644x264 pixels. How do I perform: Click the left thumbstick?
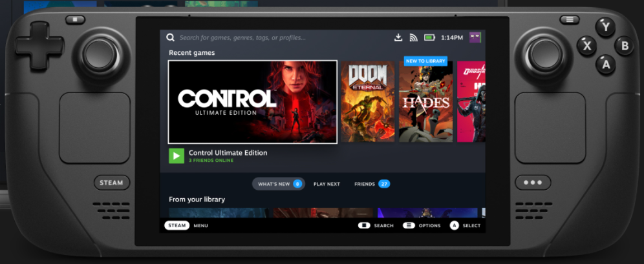[x=100, y=54]
